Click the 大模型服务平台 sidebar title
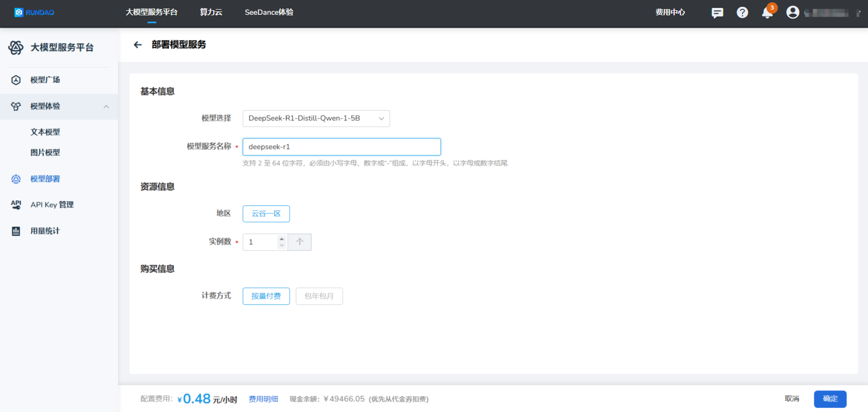This screenshot has width=868, height=412. click(62, 48)
